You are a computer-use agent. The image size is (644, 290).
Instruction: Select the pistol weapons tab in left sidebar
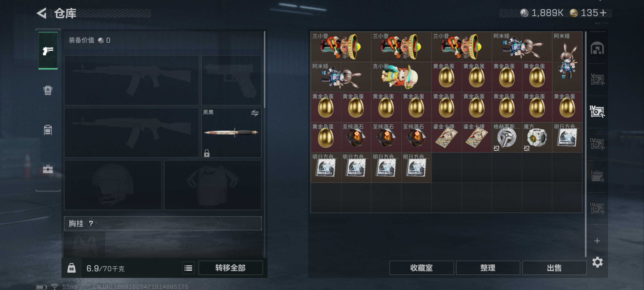(x=48, y=51)
